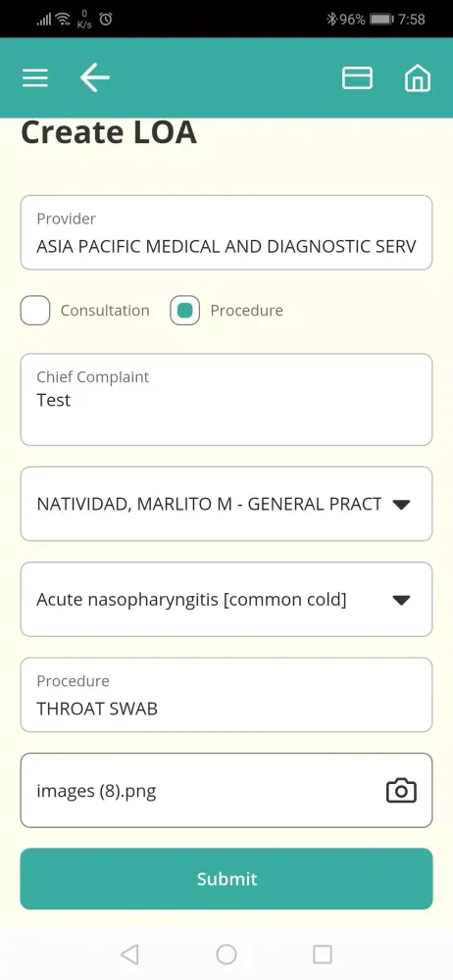
Task: Open the hamburger menu
Action: click(x=35, y=78)
